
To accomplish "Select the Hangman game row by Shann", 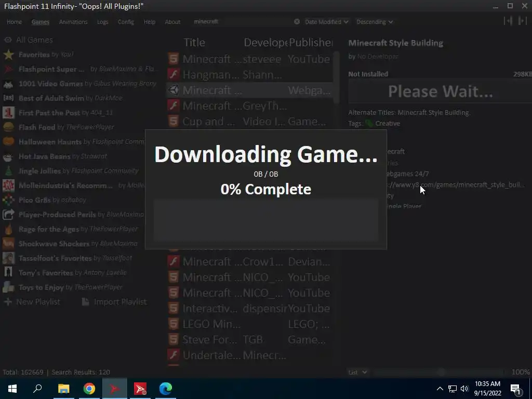I will tap(250, 75).
